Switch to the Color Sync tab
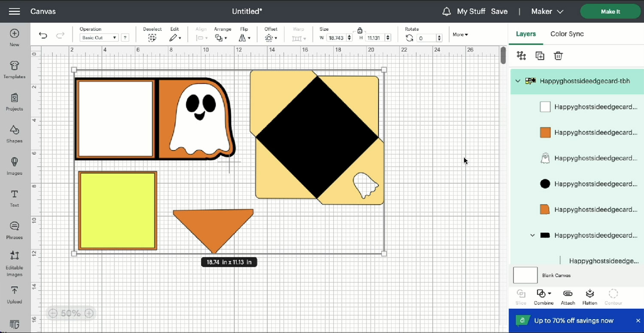The height and width of the screenshot is (333, 644). 567,33
